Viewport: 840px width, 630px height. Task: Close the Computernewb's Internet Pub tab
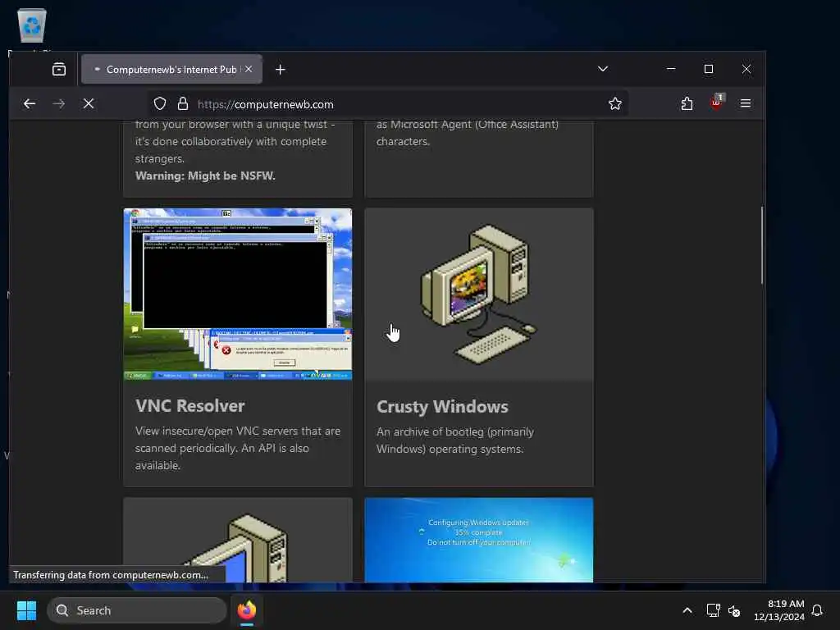[249, 69]
